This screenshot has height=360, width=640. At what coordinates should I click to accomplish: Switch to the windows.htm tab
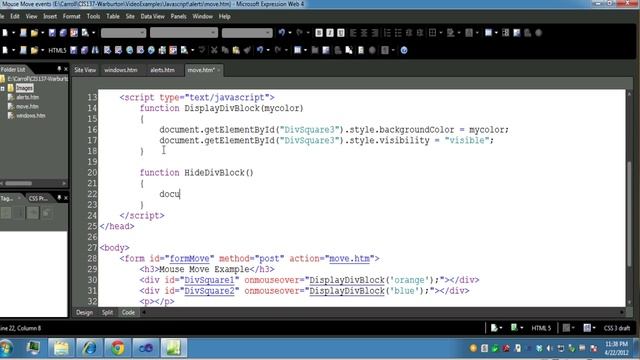click(x=120, y=70)
